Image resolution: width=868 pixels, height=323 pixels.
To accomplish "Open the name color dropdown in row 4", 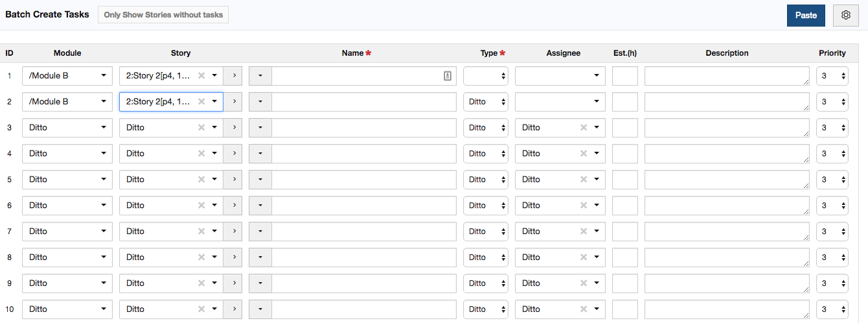I will click(x=260, y=153).
